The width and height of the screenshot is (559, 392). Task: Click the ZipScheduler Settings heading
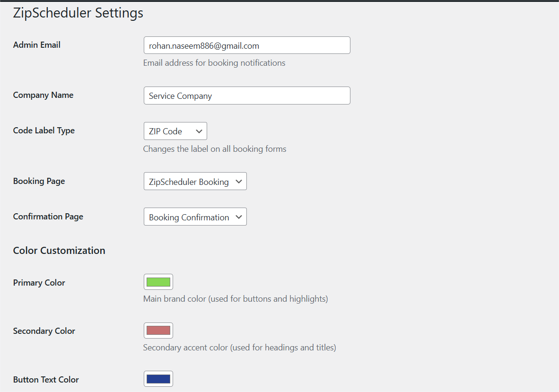(x=79, y=13)
